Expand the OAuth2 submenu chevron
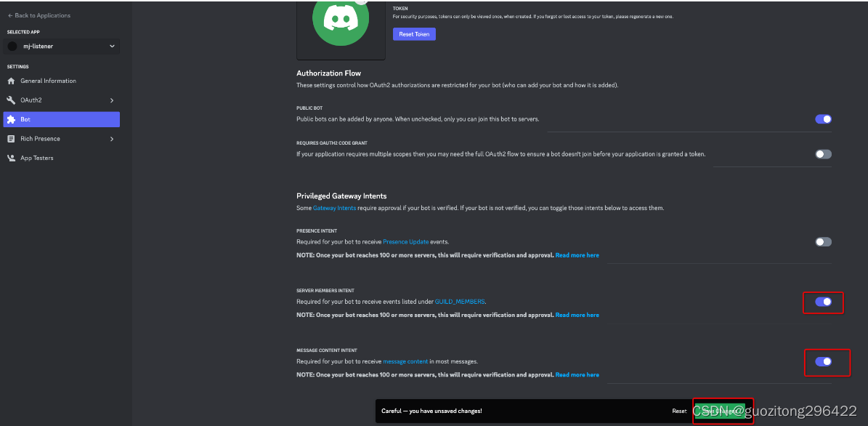 click(112, 100)
